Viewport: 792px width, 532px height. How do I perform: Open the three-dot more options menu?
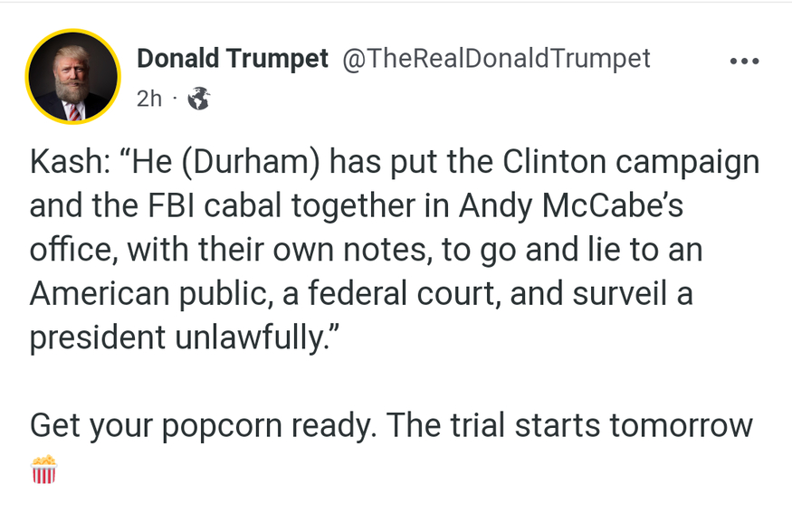click(x=744, y=62)
